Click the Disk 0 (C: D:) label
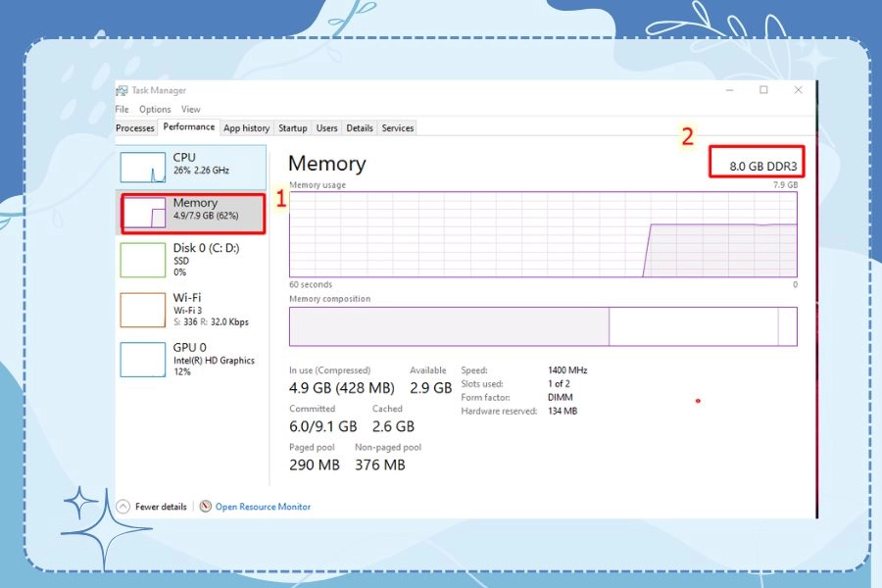This screenshot has height=588, width=882. coord(206,248)
